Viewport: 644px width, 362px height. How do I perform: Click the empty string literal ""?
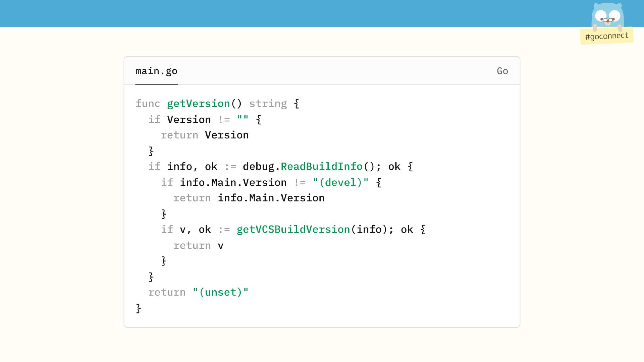[x=243, y=120]
